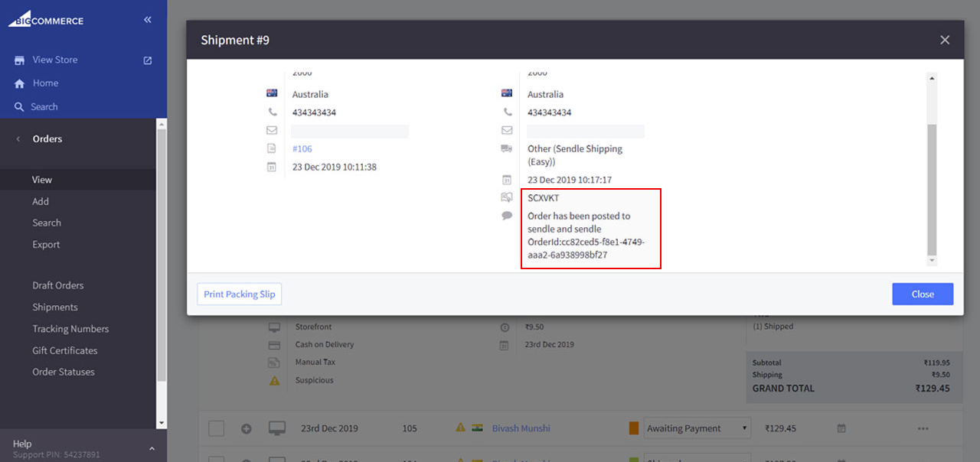
Task: Select Tracking Numbers menu item
Action: click(x=70, y=329)
